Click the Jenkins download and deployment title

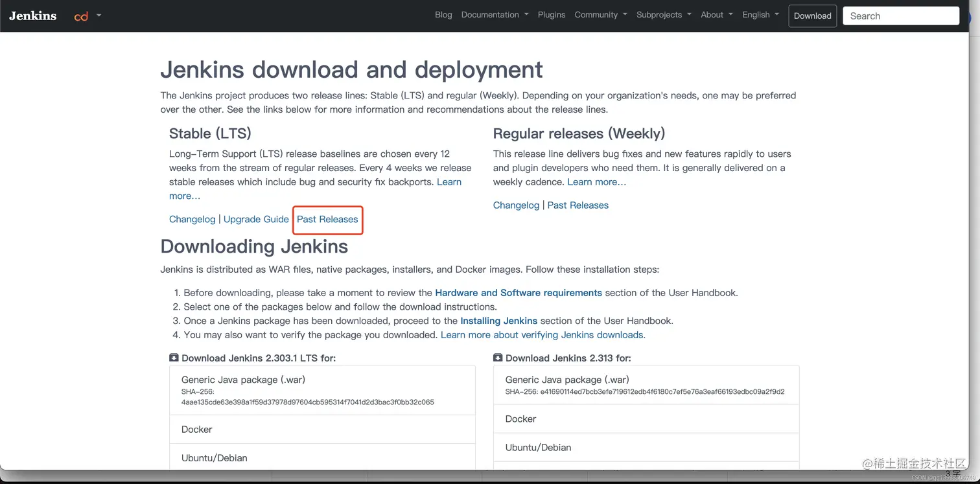click(352, 69)
